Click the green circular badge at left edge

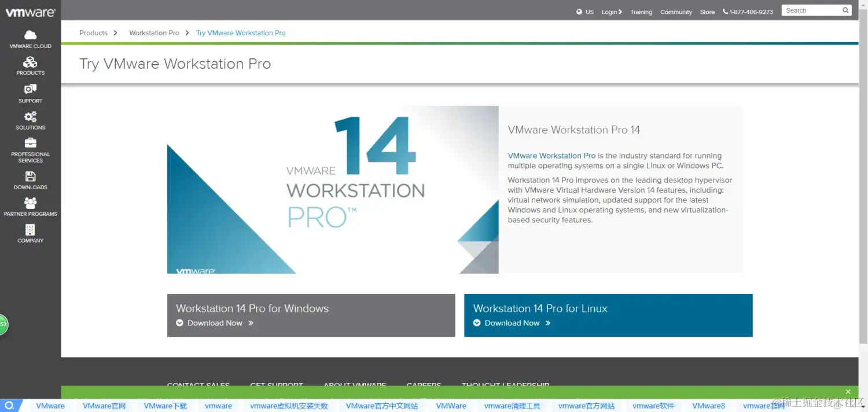coord(3,324)
